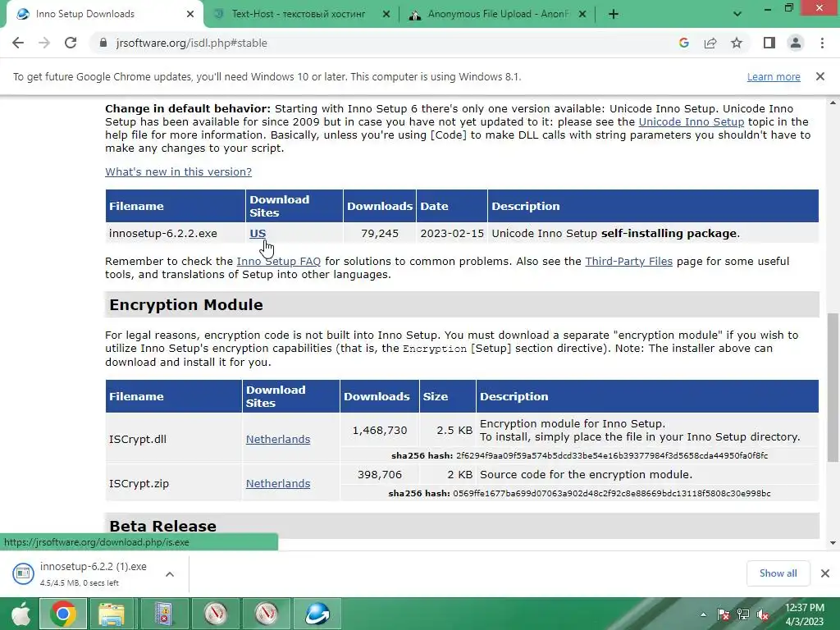This screenshot has height=630, width=840.
Task: Bookmark this page with the star
Action: 737,43
